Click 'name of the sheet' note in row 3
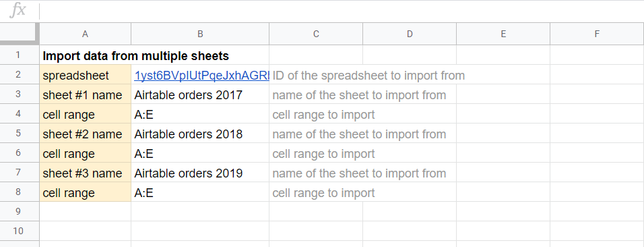The height and width of the screenshot is (247, 644). pos(359,95)
